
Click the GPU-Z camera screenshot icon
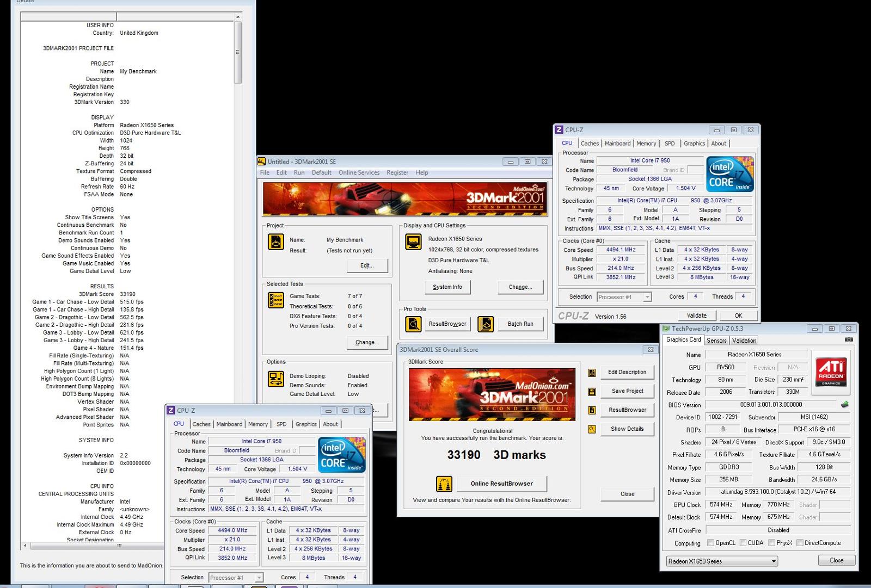849,339
